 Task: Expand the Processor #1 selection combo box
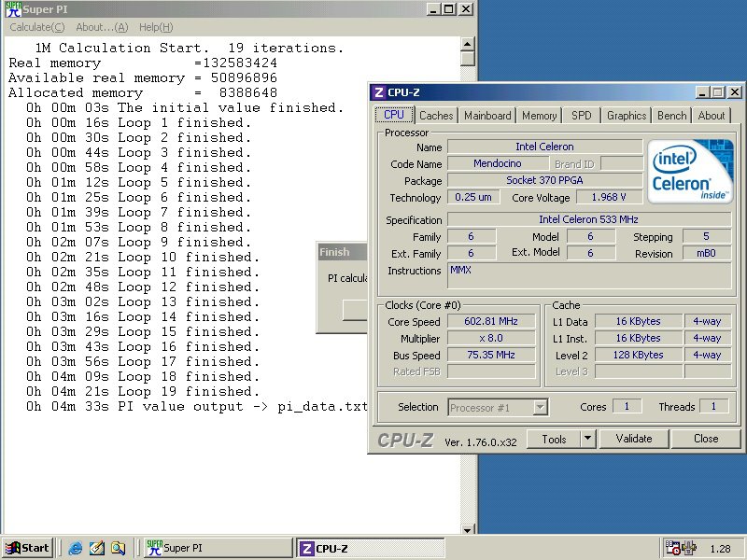(540, 407)
